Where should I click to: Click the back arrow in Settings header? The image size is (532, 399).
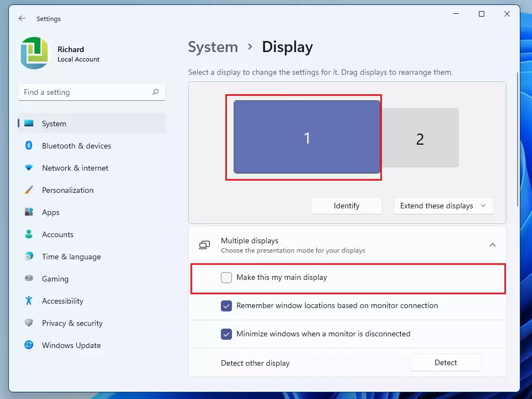point(22,18)
